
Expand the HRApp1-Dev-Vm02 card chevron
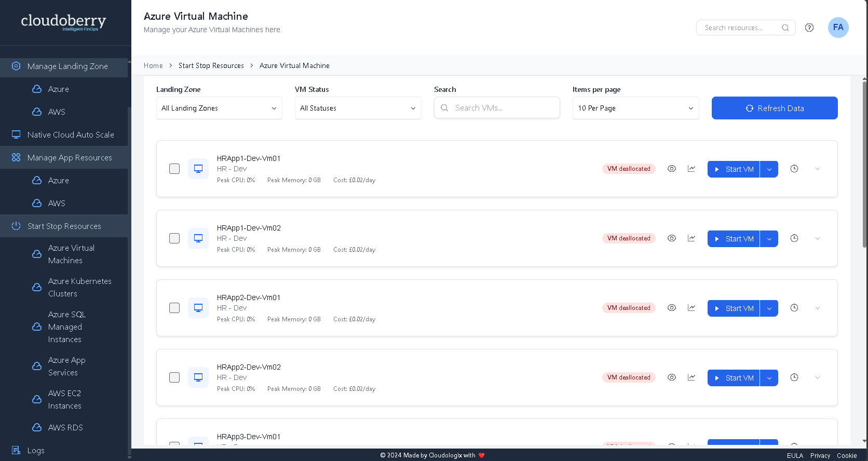[x=818, y=239]
